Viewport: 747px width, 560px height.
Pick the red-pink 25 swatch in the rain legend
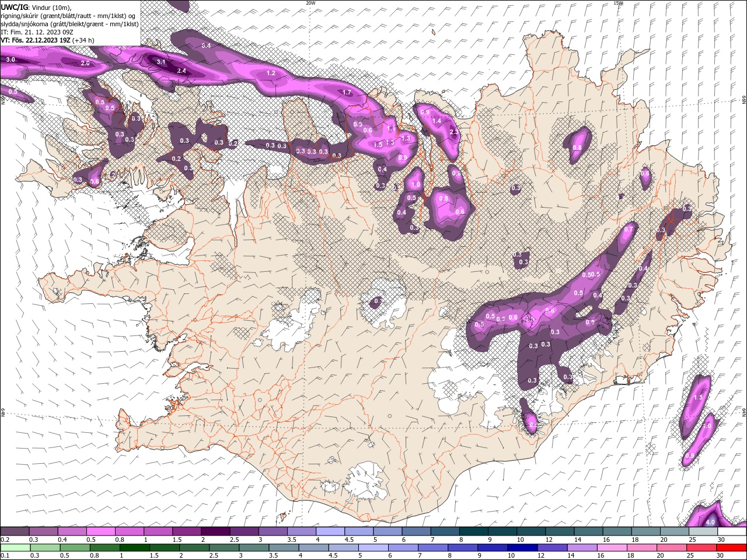pyautogui.click(x=702, y=548)
